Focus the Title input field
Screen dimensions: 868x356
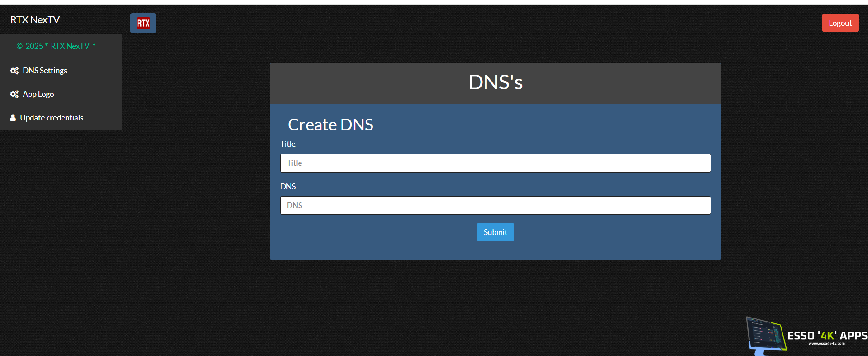[x=495, y=163]
